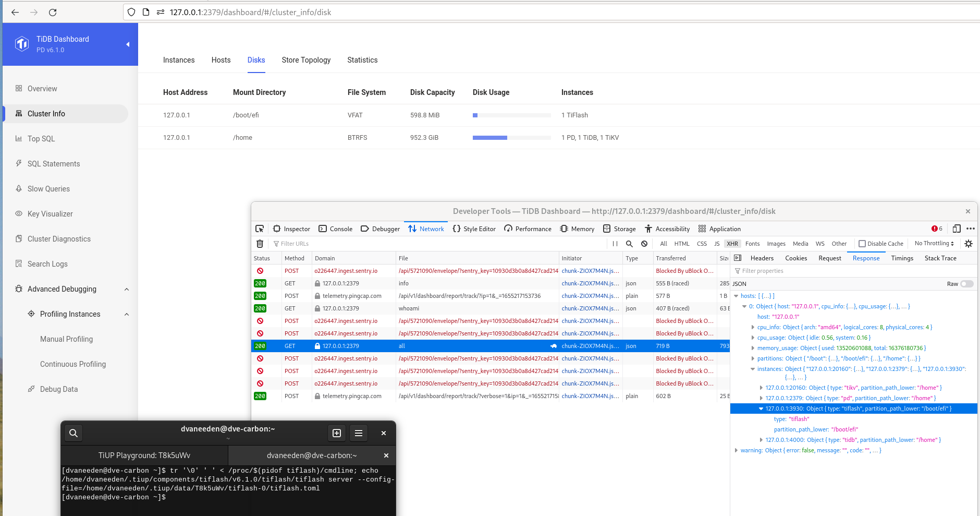980x516 pixels.
Task: Select the GET 'all' request row
Action: click(x=491, y=346)
